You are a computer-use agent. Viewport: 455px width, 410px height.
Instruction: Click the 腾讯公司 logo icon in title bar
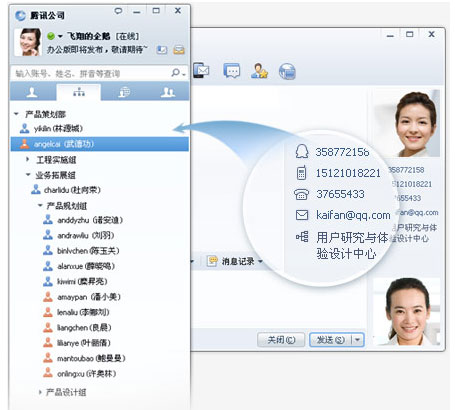click(x=20, y=15)
